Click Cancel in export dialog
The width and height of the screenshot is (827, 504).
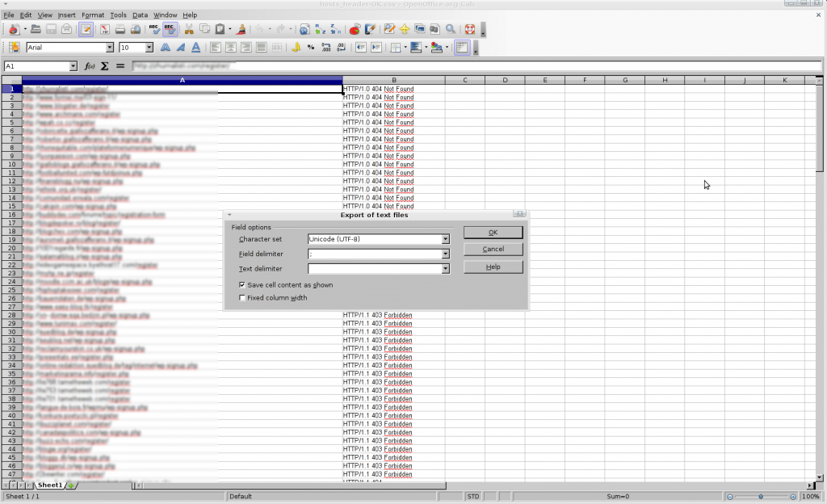pos(493,249)
